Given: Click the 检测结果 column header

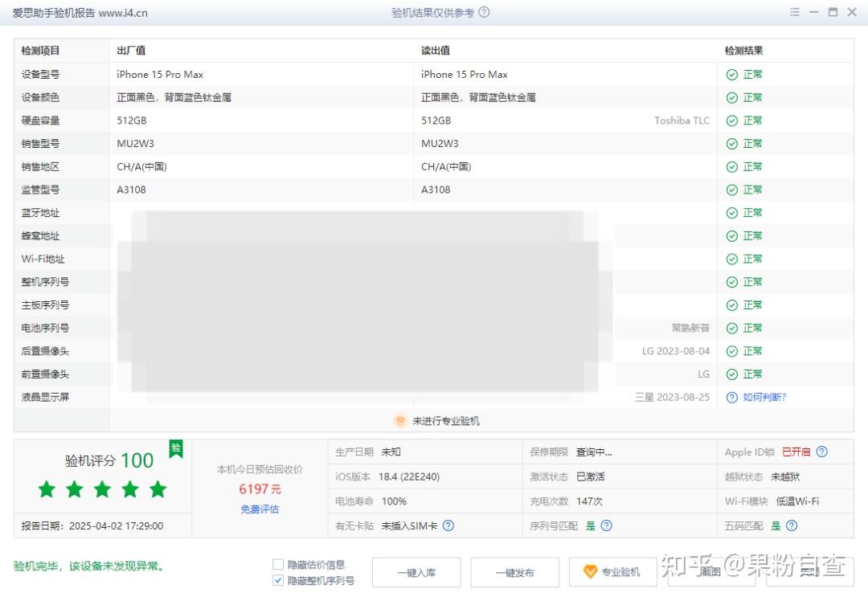Looking at the screenshot, I should (x=743, y=51).
